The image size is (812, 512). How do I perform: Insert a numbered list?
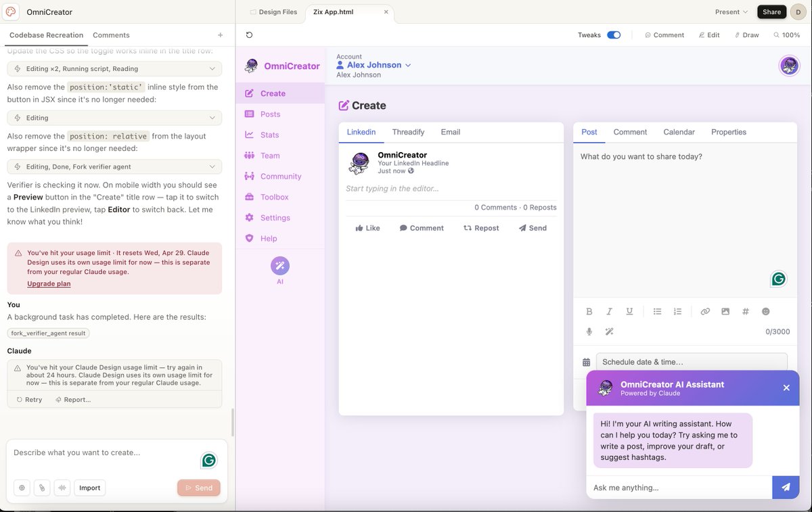(x=677, y=312)
